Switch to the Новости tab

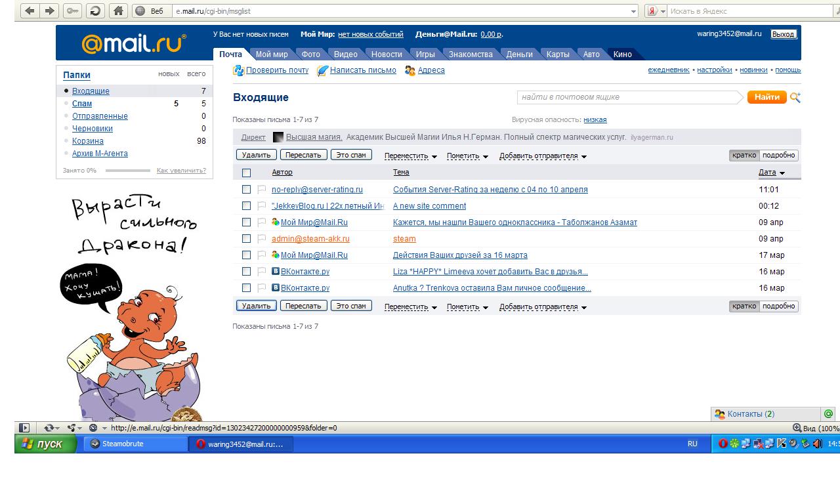click(x=387, y=54)
